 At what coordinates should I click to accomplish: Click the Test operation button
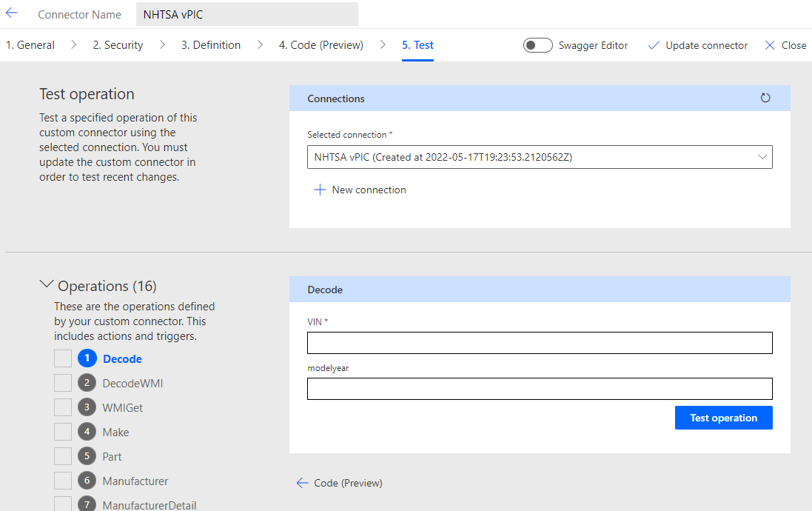point(723,418)
